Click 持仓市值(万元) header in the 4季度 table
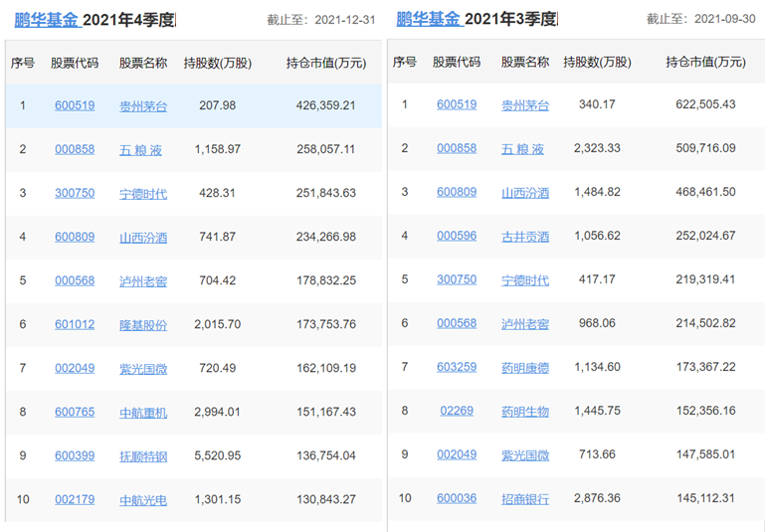The width and height of the screenshot is (765, 532). 325,63
